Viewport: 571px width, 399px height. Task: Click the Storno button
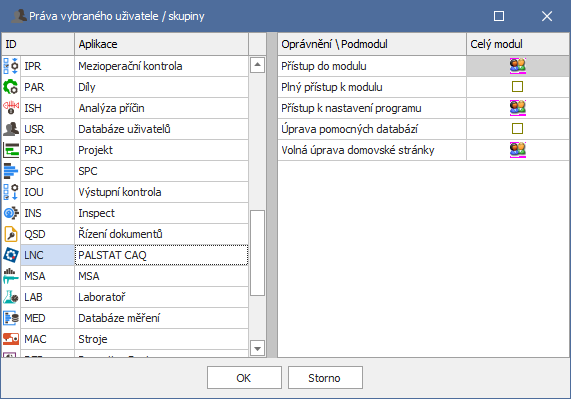(x=325, y=378)
